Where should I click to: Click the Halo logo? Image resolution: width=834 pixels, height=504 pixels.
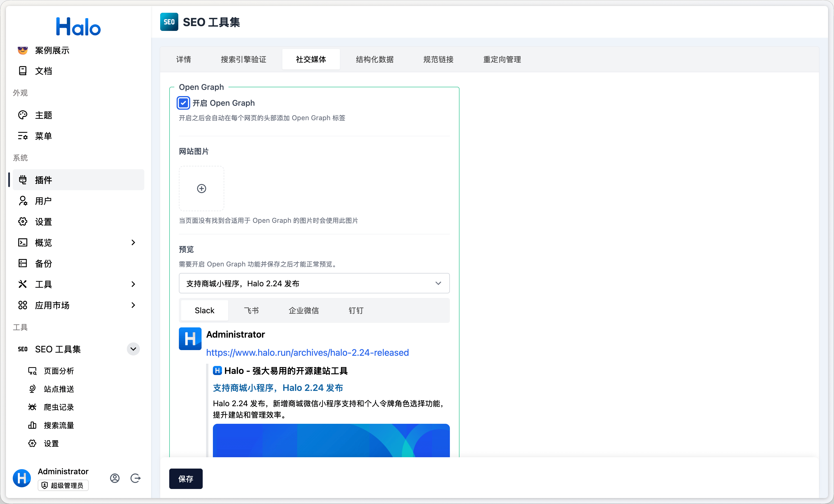pyautogui.click(x=78, y=27)
